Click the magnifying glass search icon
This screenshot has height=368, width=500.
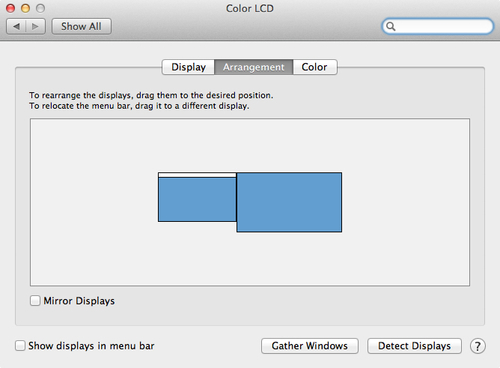391,26
